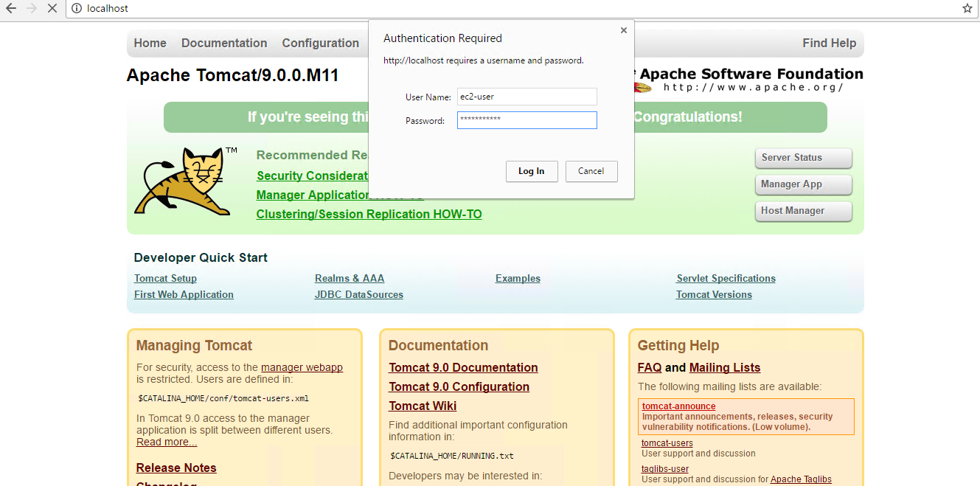
Task: Open the Documentation navigation item
Action: 224,44
